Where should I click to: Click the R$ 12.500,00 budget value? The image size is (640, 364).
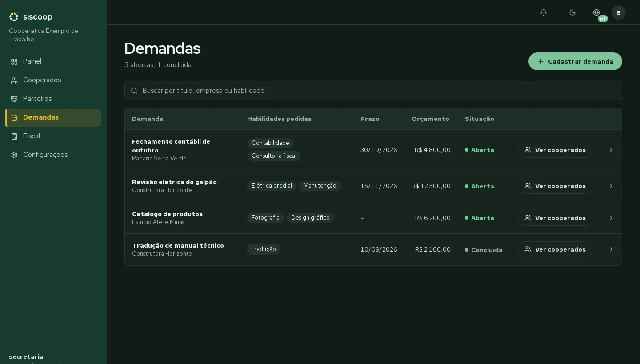click(x=431, y=186)
